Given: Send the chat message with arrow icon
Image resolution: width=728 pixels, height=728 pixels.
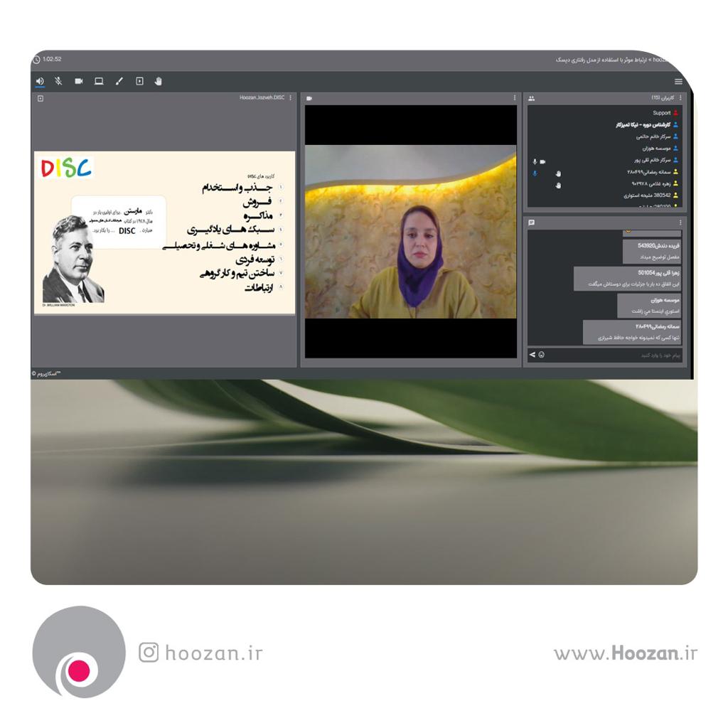Looking at the screenshot, I should tap(532, 355).
